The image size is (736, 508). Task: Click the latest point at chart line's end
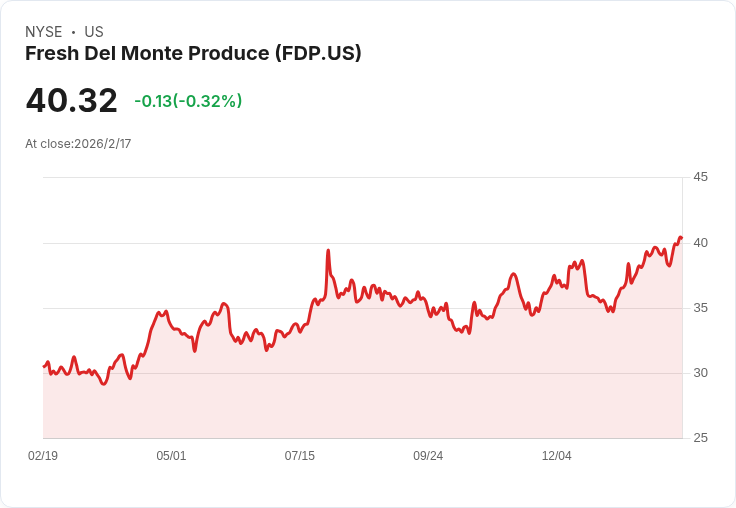(x=681, y=238)
